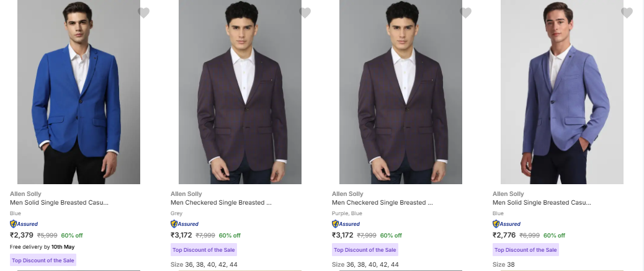Open the purple-blue checkered blazer image
The image size is (644, 271).
click(x=401, y=93)
